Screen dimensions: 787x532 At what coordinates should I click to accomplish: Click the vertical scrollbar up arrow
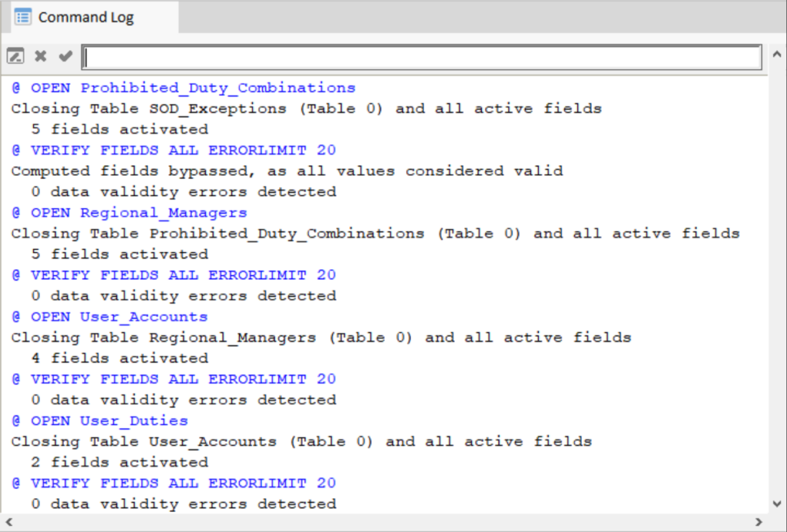[x=776, y=55]
